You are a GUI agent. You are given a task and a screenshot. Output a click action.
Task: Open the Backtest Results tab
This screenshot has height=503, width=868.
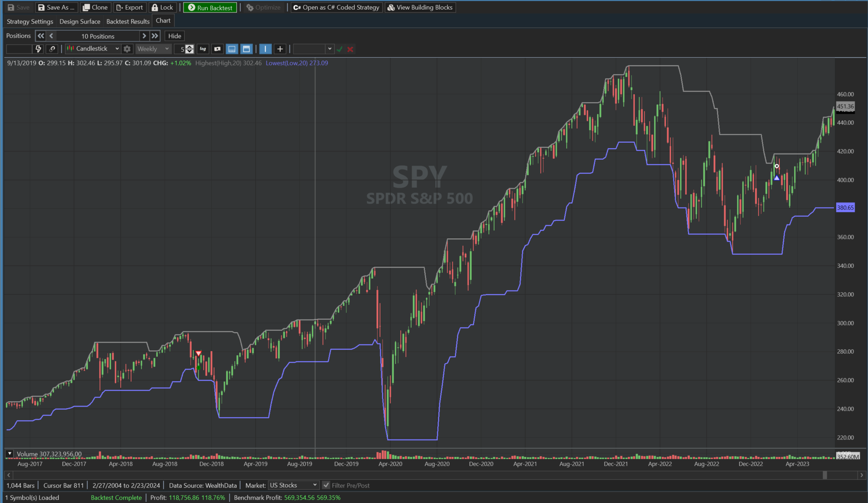coord(128,21)
